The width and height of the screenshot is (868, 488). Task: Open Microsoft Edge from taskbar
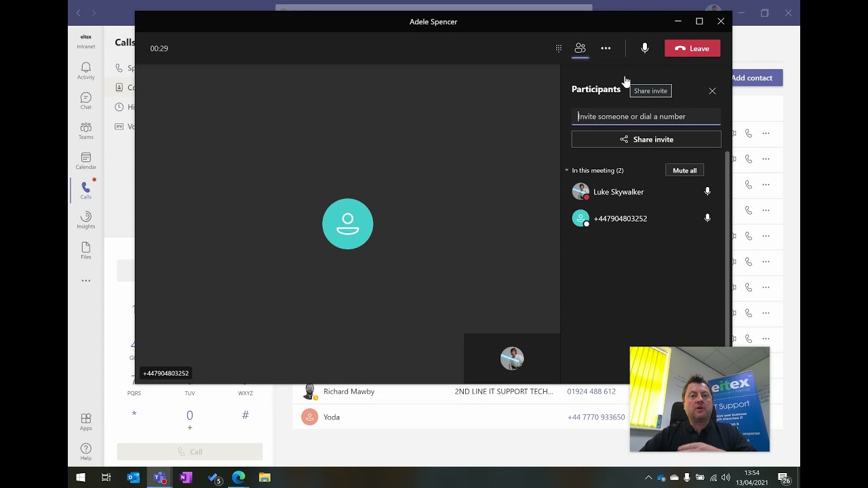tap(239, 478)
